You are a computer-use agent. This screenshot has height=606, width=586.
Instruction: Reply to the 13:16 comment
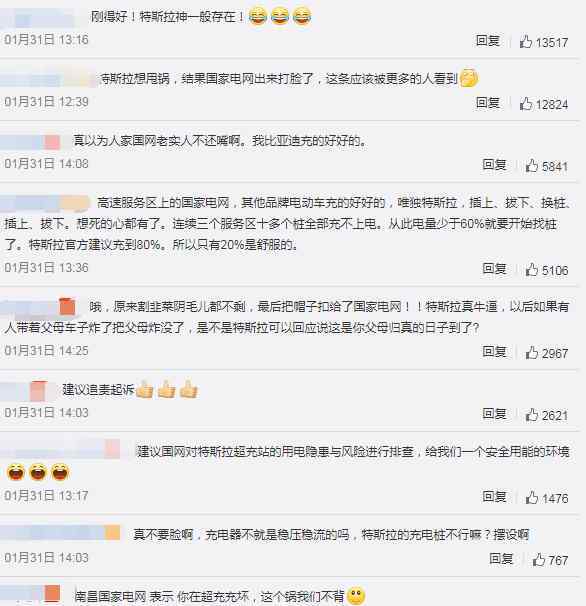coord(488,41)
